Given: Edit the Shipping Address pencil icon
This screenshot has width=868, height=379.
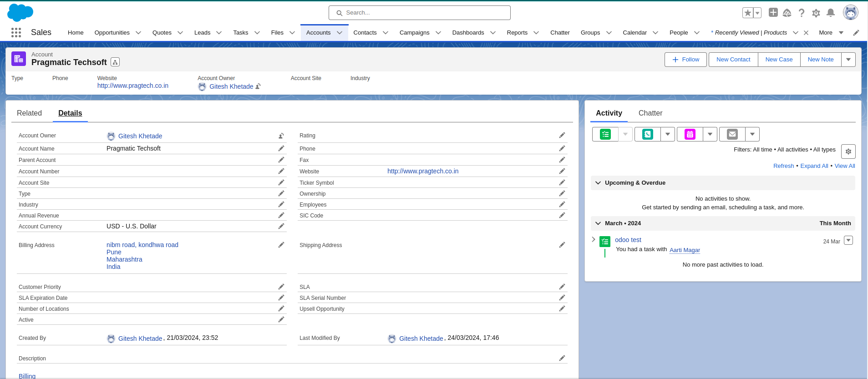Looking at the screenshot, I should (562, 245).
